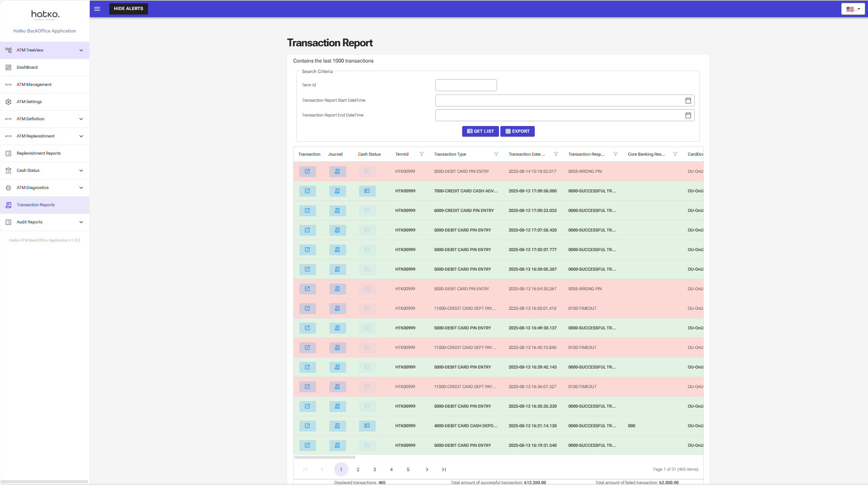Click the EXPORT button
The image size is (868, 485).
pyautogui.click(x=518, y=131)
